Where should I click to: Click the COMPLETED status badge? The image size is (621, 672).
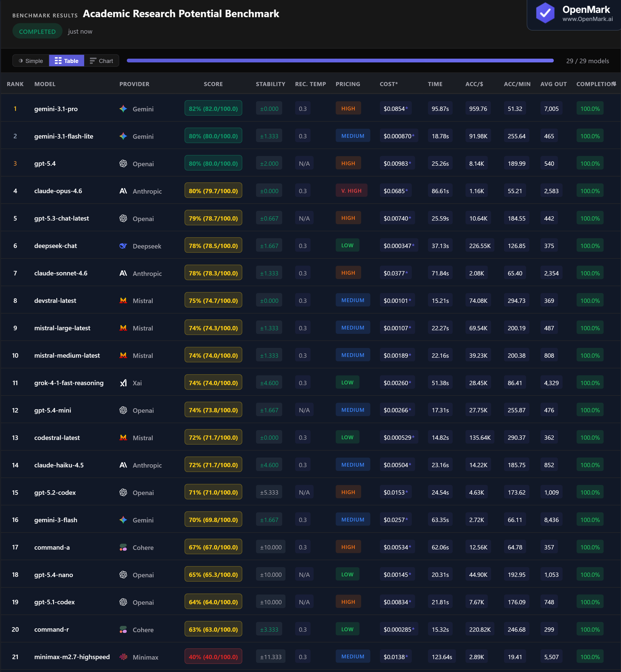point(37,31)
